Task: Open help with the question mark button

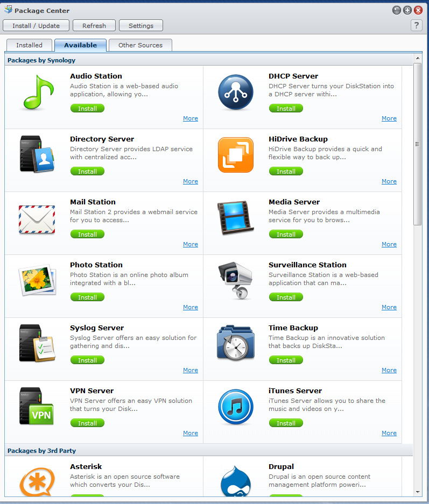Action: click(417, 25)
